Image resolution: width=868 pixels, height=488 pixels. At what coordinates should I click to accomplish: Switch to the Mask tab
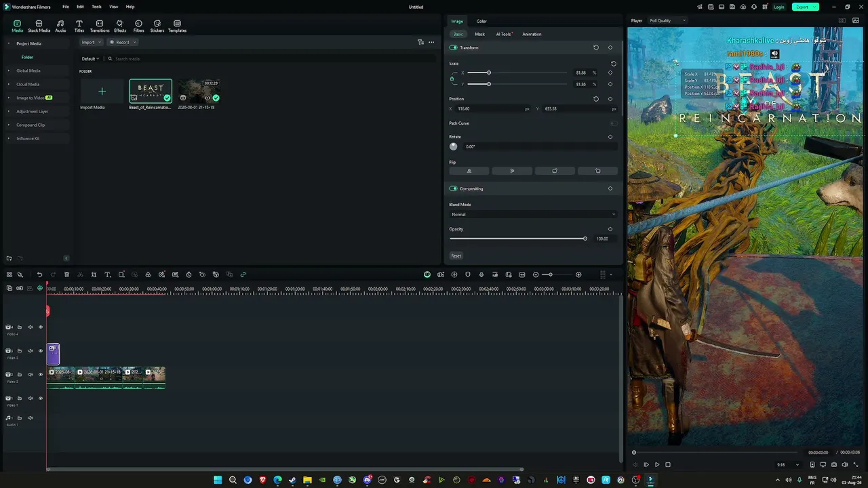click(x=479, y=34)
